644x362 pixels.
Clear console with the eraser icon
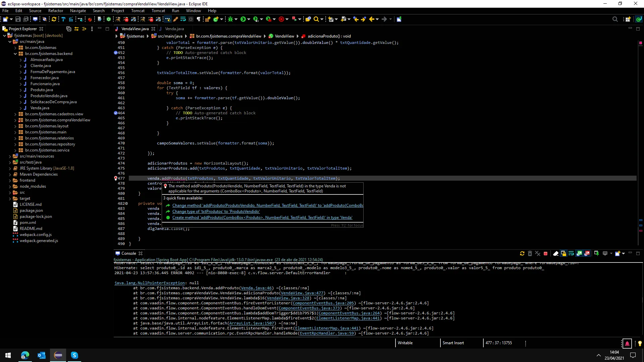point(556,254)
